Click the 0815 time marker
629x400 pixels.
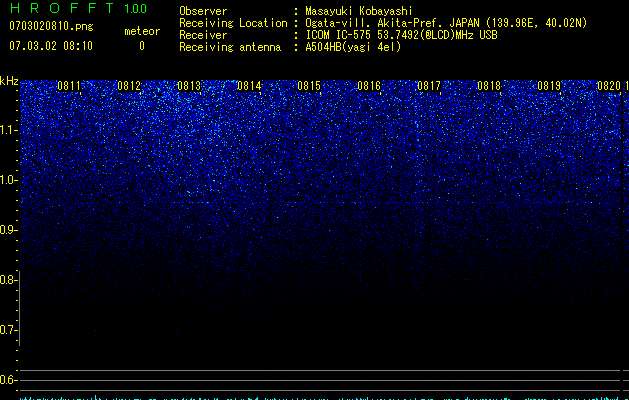coord(309,86)
